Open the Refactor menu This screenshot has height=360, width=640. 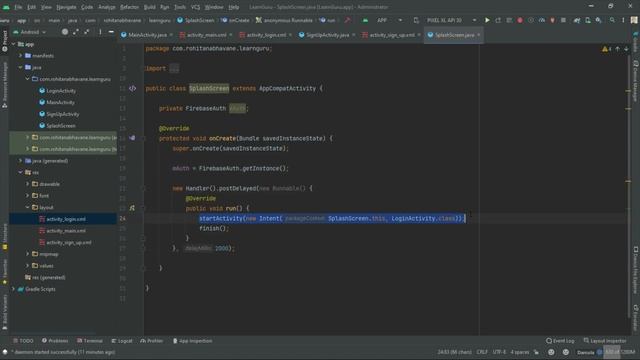coord(129,7)
